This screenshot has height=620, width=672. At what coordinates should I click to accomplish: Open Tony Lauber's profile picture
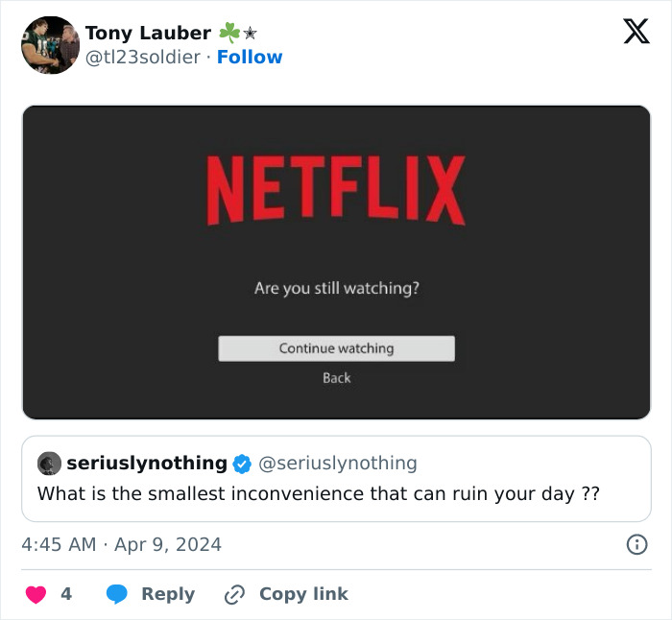point(50,45)
